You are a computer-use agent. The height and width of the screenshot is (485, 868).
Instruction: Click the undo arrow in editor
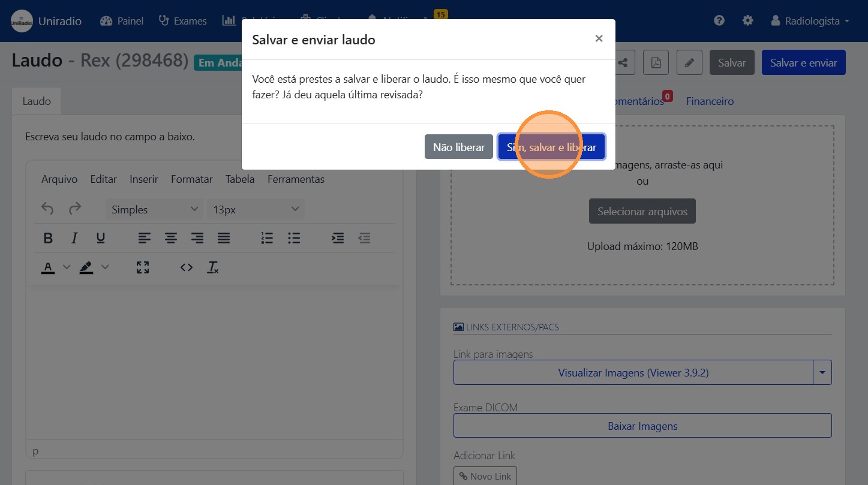pyautogui.click(x=47, y=209)
